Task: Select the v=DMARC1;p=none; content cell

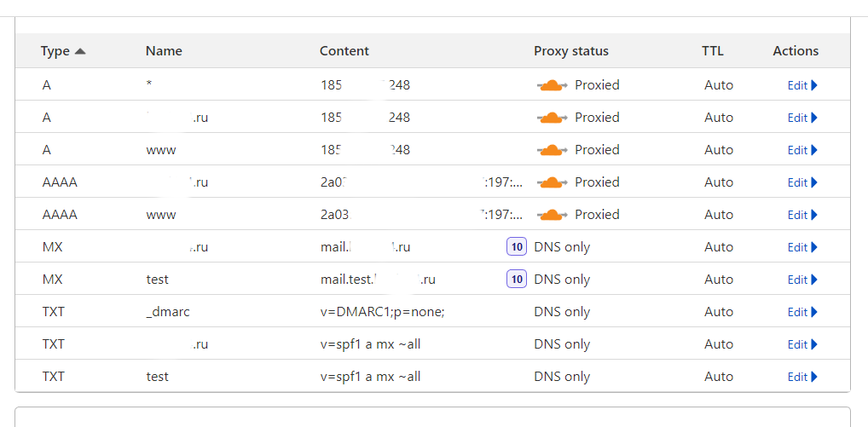Action: 383,312
